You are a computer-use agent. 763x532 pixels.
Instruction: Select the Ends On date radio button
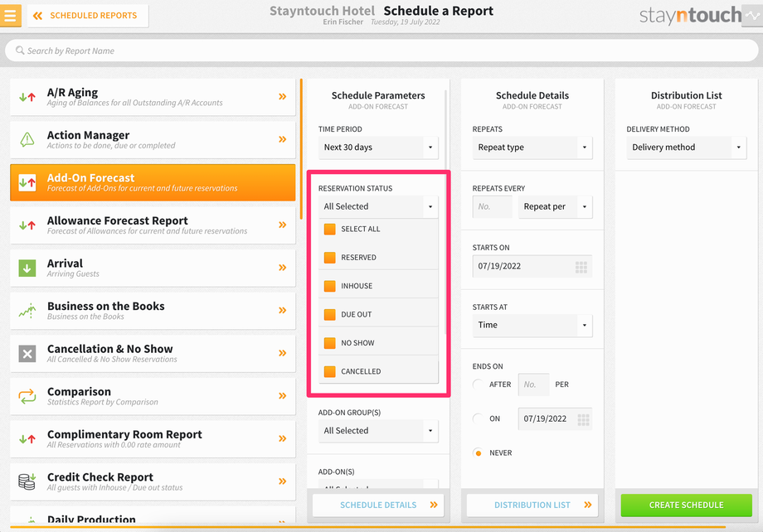click(479, 418)
